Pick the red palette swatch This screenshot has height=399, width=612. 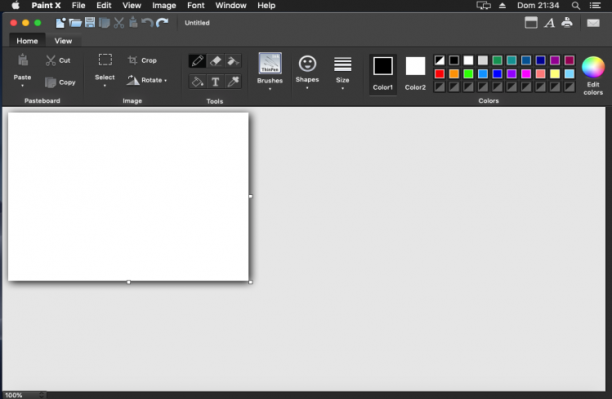pyautogui.click(x=439, y=74)
